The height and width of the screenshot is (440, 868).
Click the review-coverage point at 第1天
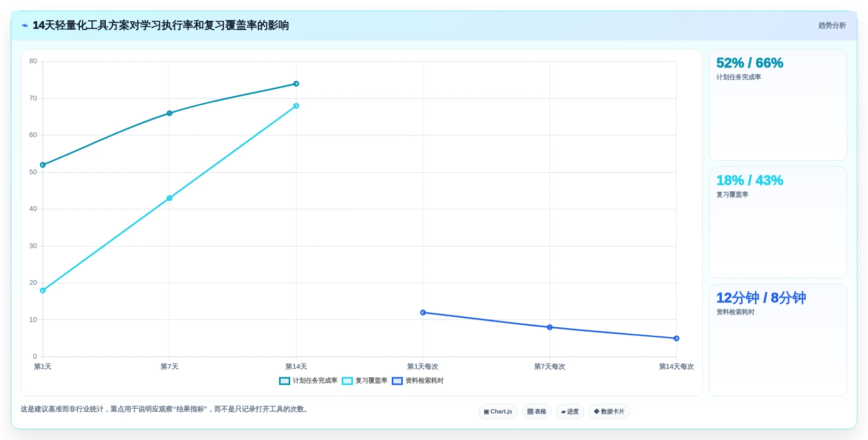click(x=43, y=291)
